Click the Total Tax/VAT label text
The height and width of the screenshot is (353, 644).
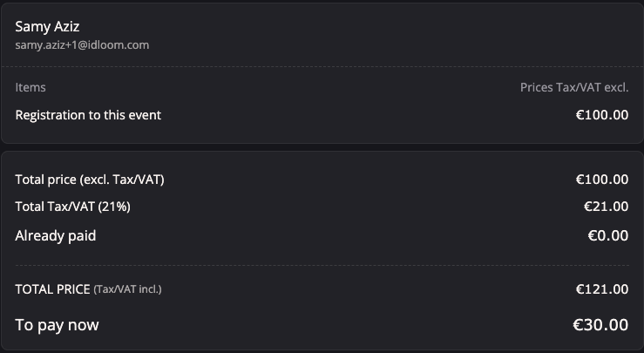(56, 207)
